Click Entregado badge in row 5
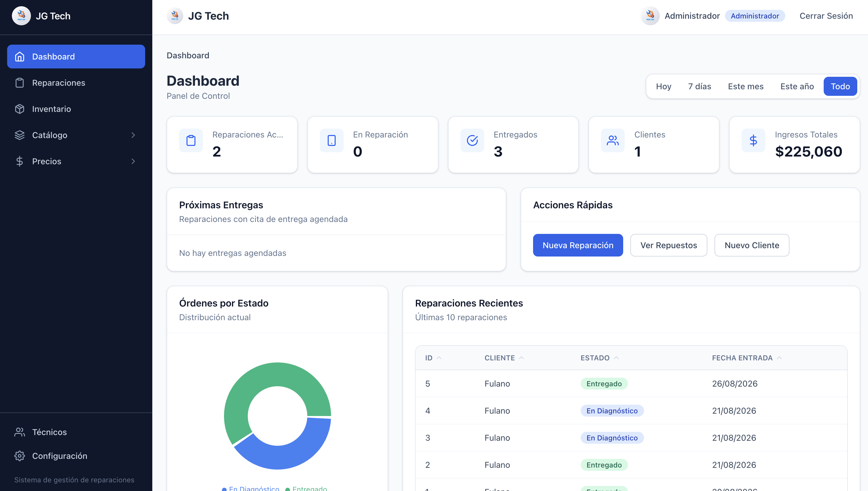Screen dimensions: 868x491 (604, 384)
